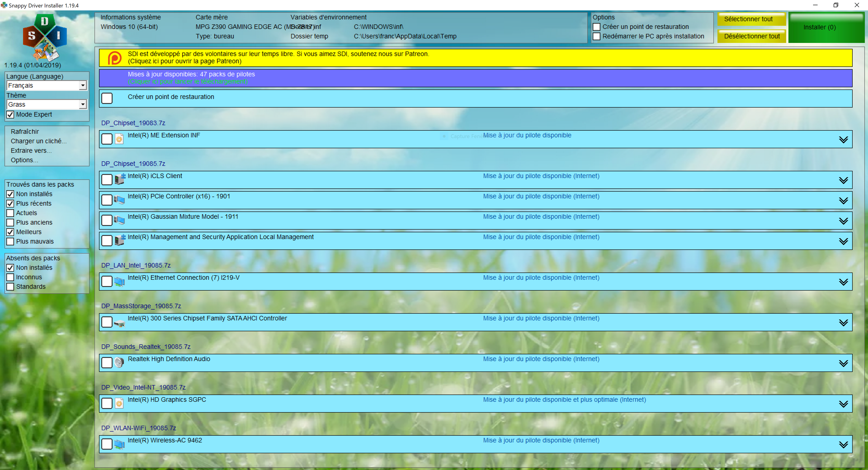Viewport: 868px width, 470px height.
Task: Click the Rafraîchir menu item
Action: click(x=25, y=132)
